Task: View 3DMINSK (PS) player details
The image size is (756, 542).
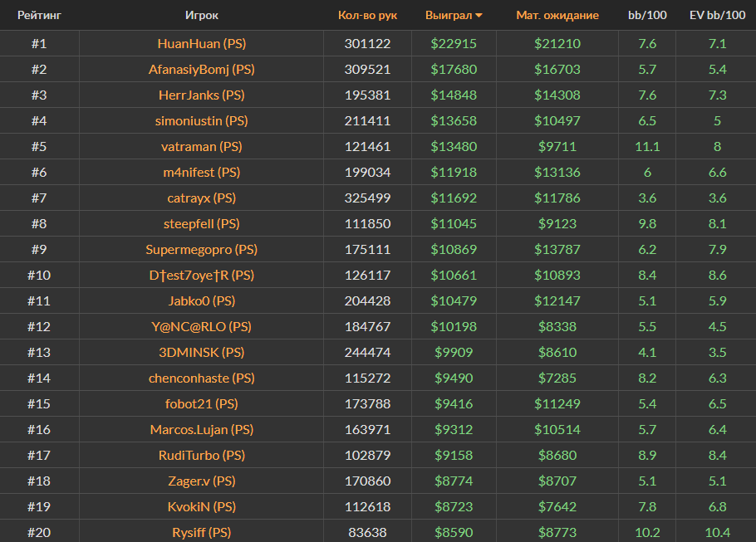Action: click(201, 353)
